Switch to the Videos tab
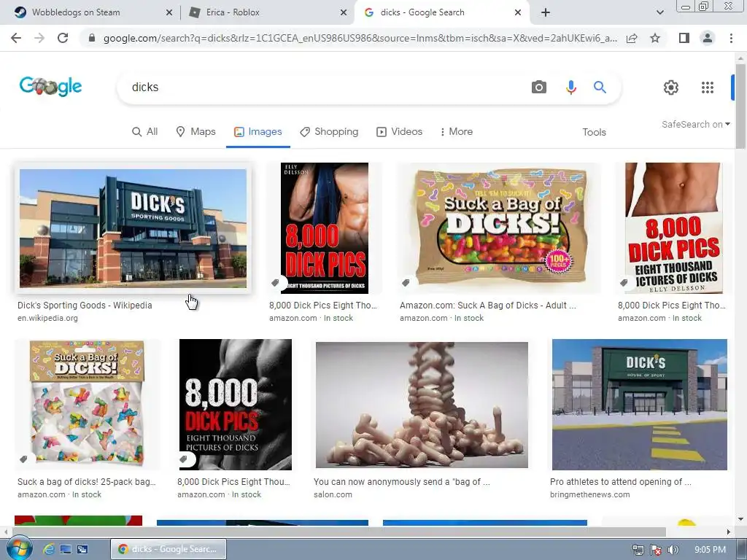 (x=399, y=131)
